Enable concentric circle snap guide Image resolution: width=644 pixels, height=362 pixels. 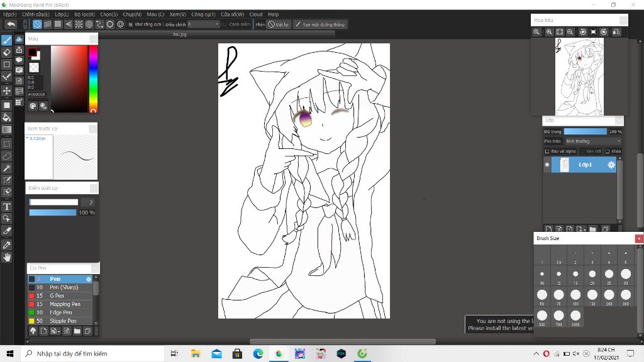(x=89, y=25)
